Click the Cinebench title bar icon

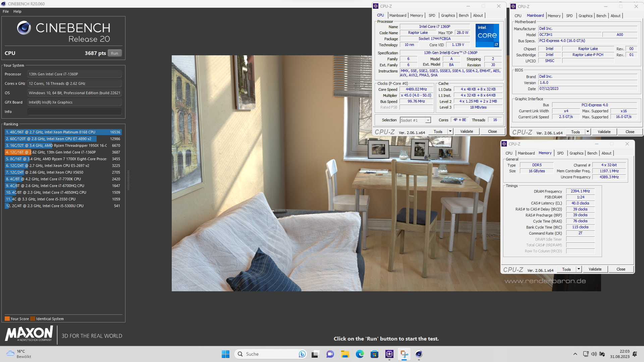[4, 4]
